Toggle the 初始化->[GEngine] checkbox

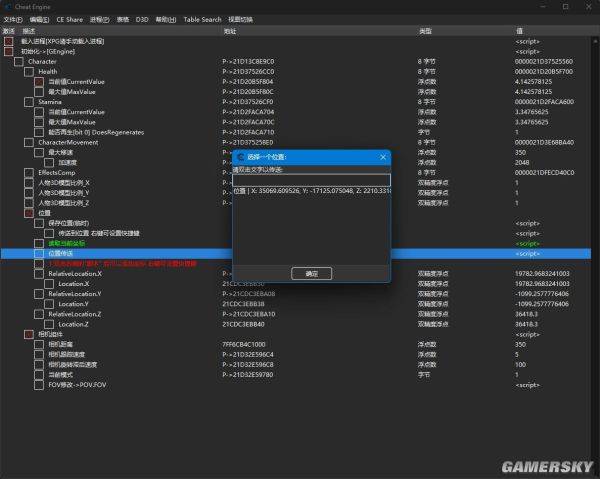pos(8,51)
